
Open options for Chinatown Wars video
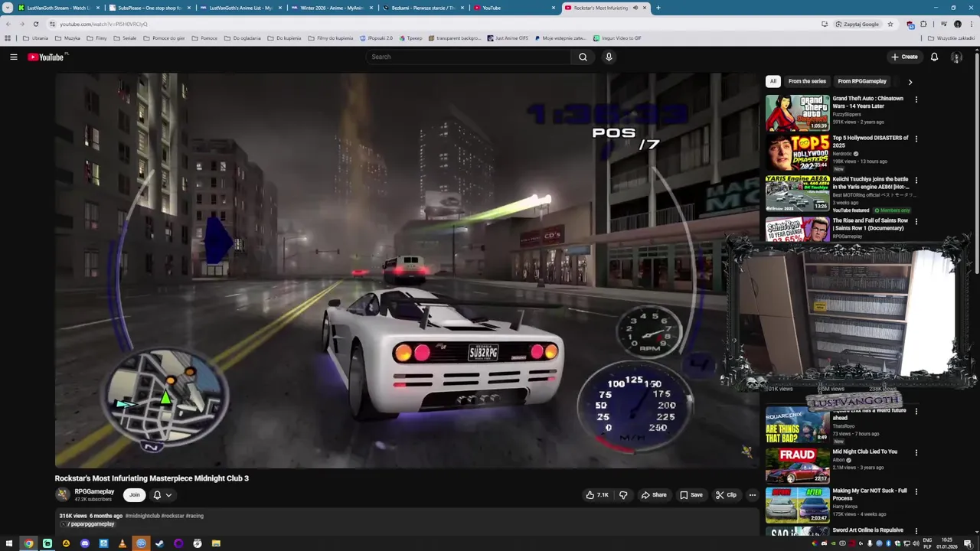pos(916,99)
